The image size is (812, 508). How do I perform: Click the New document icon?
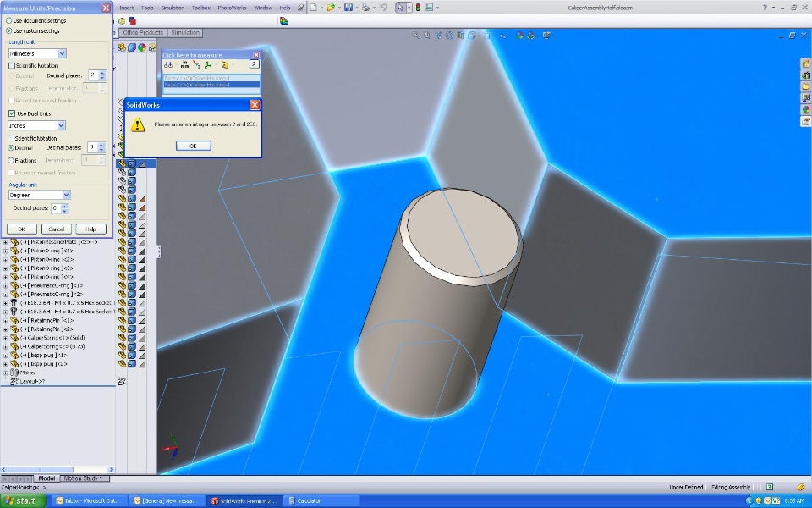313,7
